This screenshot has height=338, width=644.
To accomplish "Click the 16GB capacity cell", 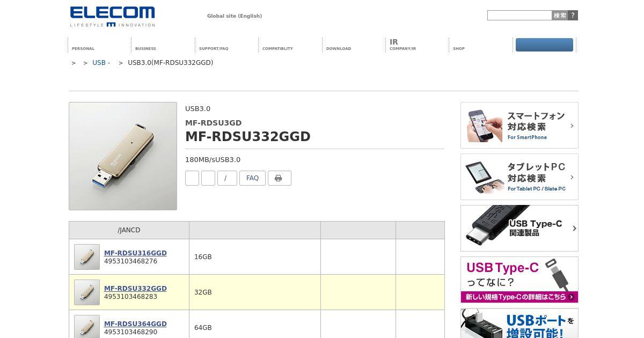I will coord(255,257).
